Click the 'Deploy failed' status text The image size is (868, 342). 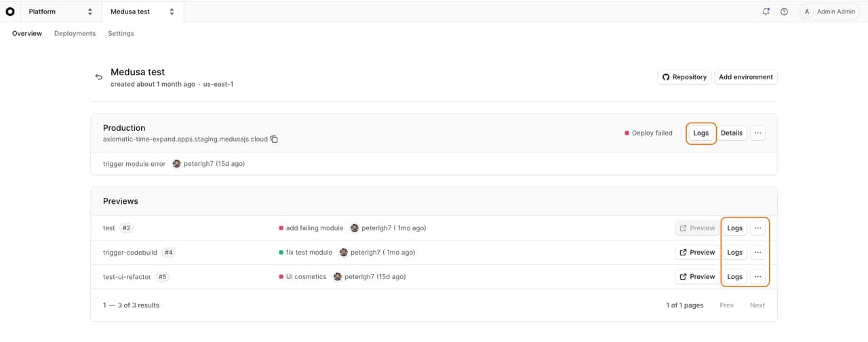tap(652, 133)
